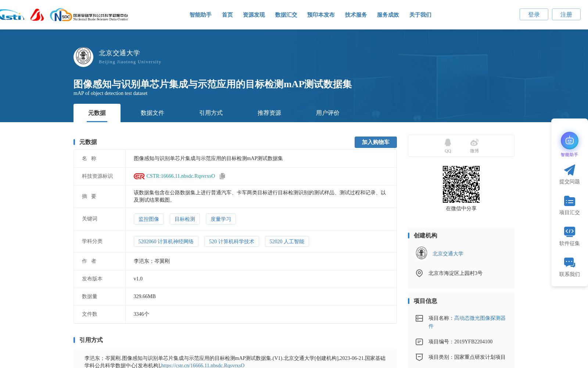Click the Beijing Jiaotong University emblem in banner
The image size is (588, 368).
83,57
